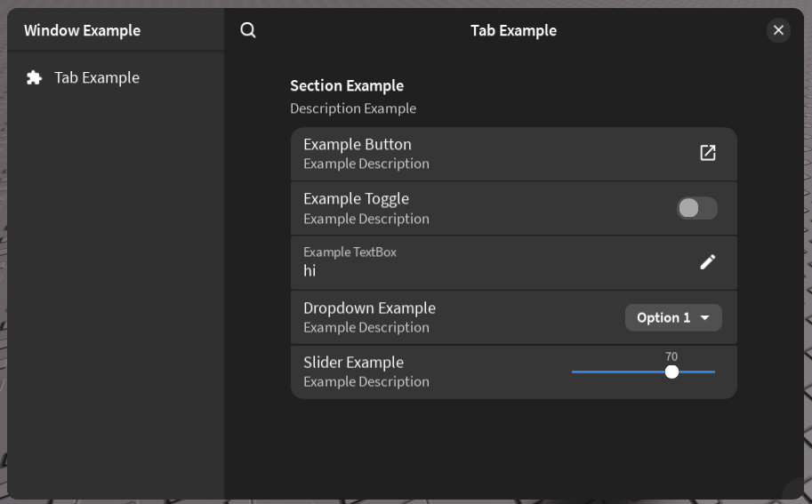Click the Slider Example label
The image size is (812, 504).
[353, 362]
